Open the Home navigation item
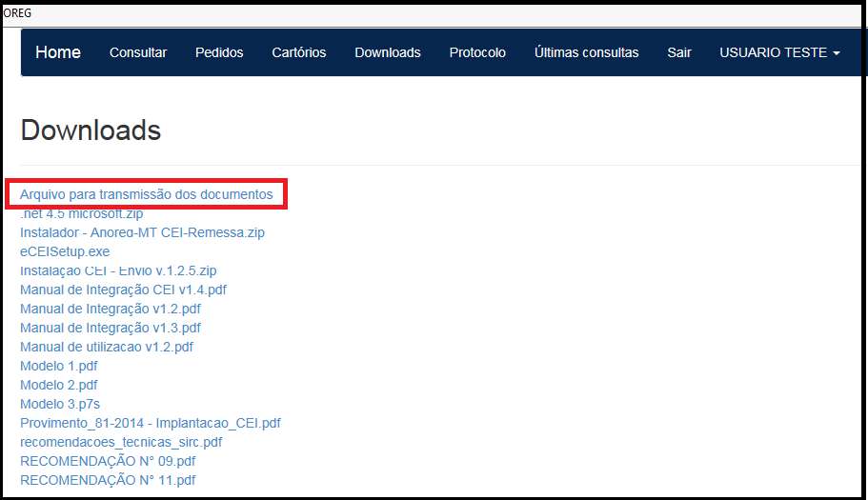The image size is (868, 500). click(x=58, y=52)
